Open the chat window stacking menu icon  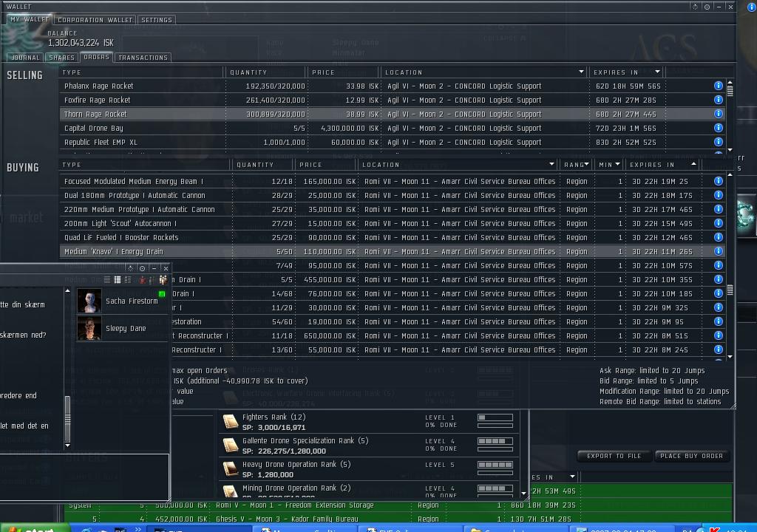point(130,268)
